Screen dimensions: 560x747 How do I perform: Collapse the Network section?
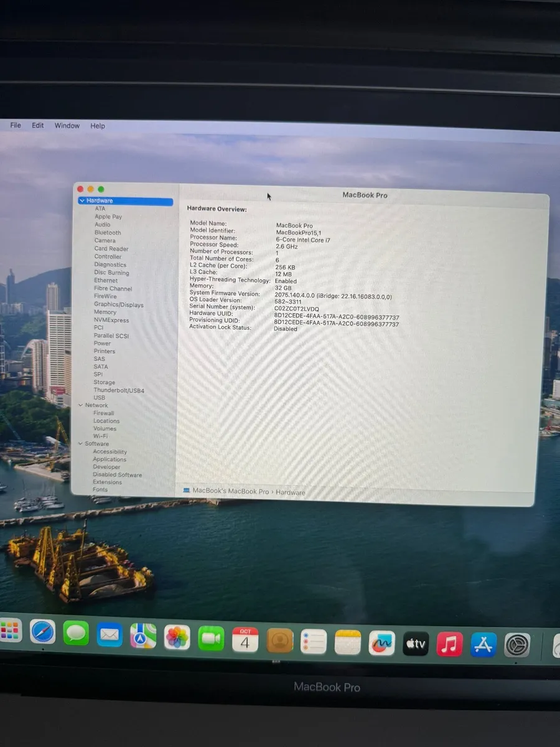point(82,405)
